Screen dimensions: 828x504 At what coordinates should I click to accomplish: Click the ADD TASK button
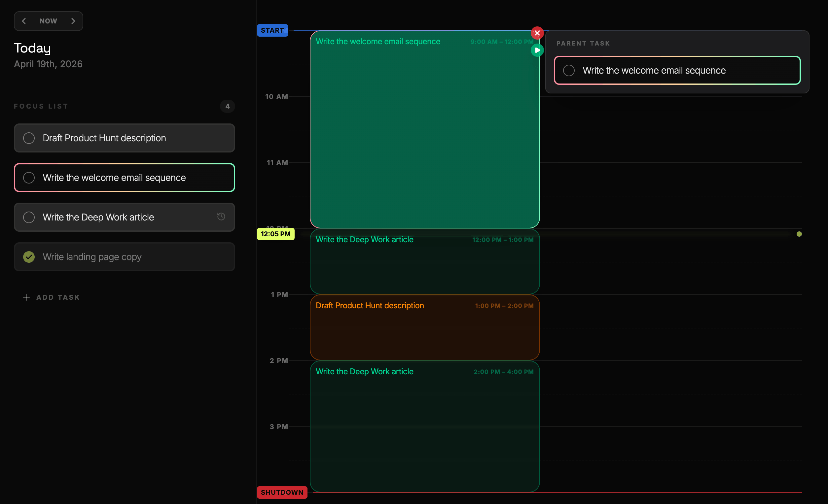click(58, 297)
